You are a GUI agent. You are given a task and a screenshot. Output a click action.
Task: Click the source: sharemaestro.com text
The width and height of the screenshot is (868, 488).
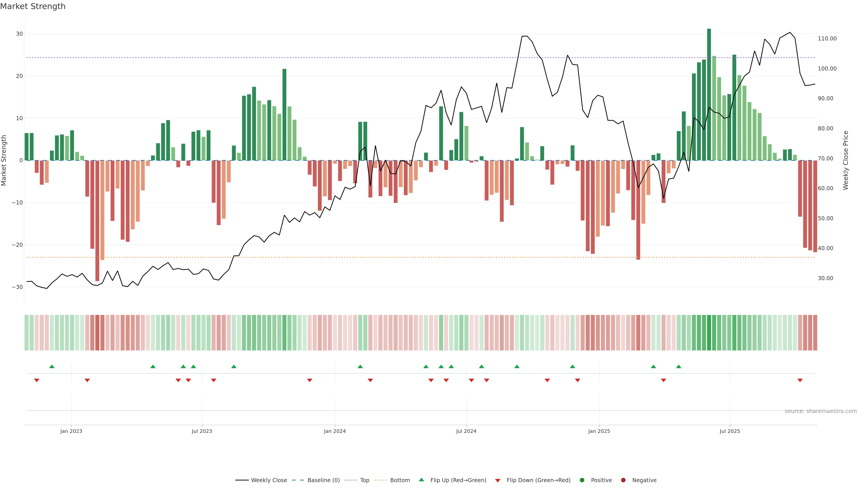(x=821, y=411)
